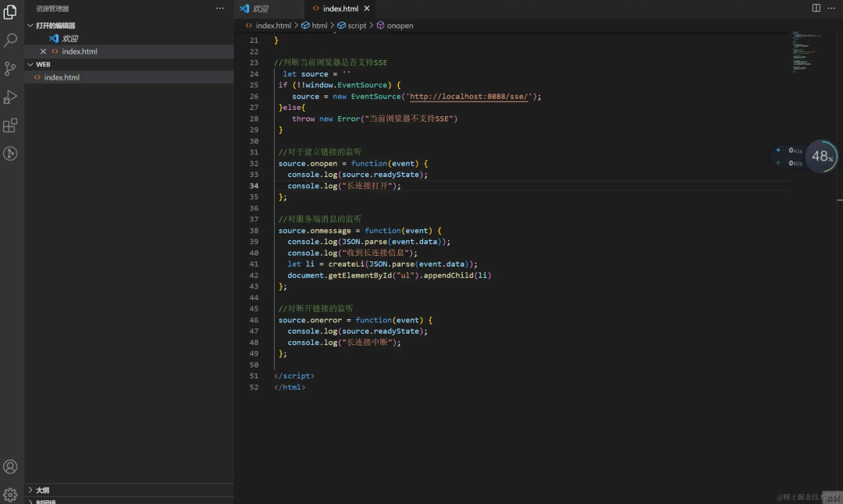Open the Extensions view icon
The image size is (843, 504).
tap(10, 125)
